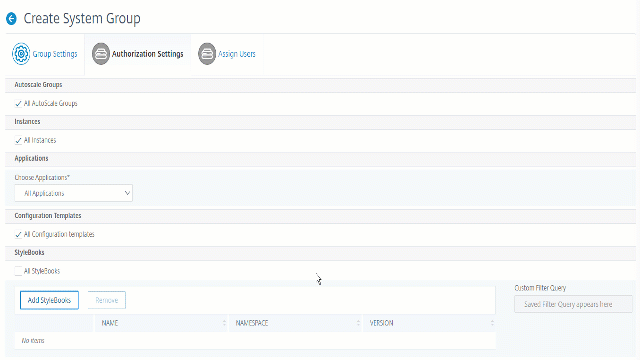Click the 'No items' table text
Screen dimensions: 640x360
tap(33, 340)
